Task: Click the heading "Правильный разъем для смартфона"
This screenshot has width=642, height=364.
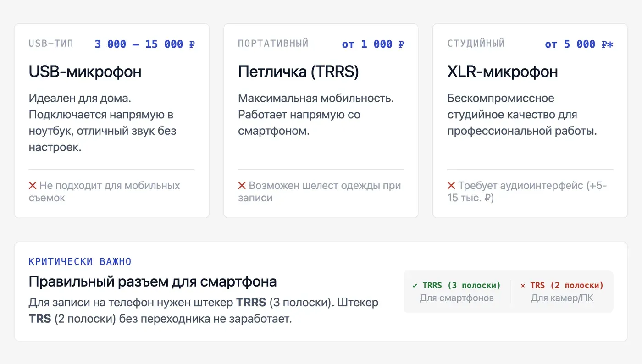Action: pos(153,281)
